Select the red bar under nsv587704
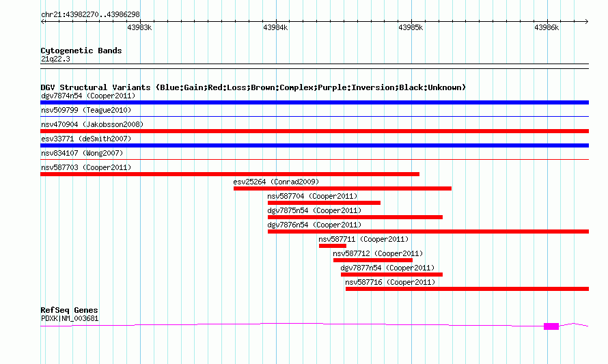Viewport: 608px width, 364px height. tap(324, 203)
